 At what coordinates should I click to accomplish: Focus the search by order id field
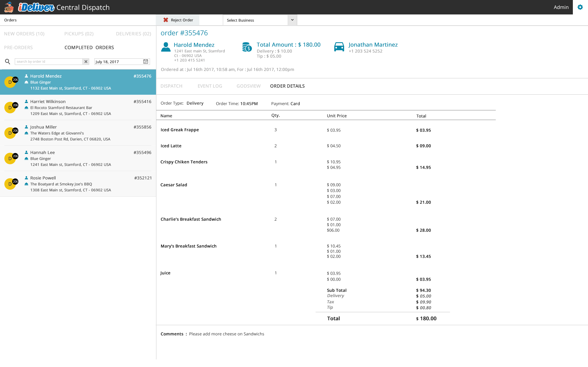coord(49,62)
